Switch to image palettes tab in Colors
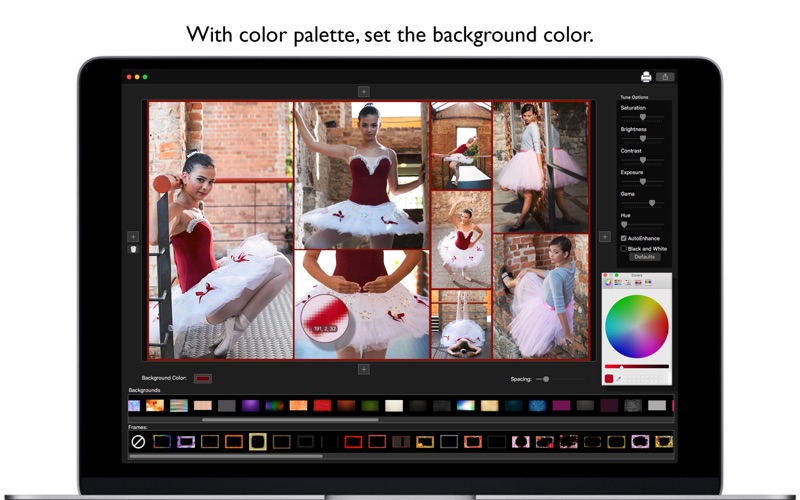 [x=638, y=282]
